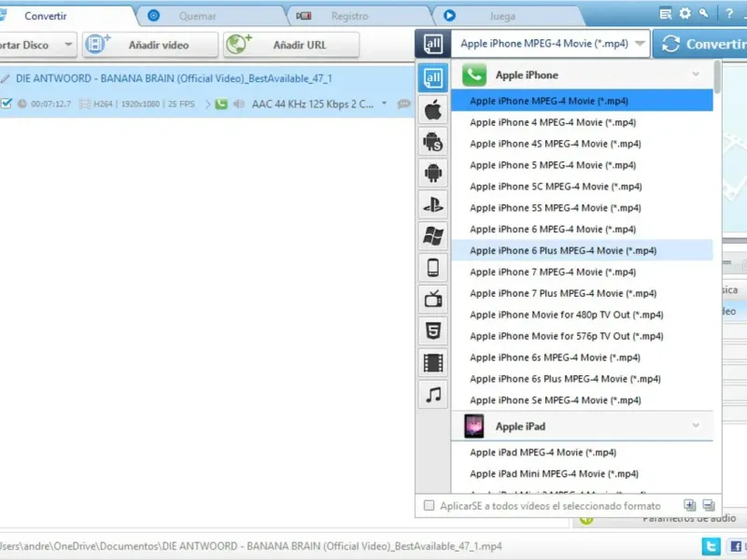Select Apple iPhone 6s MPEG-4 Movie
The height and width of the screenshot is (560, 747).
coord(582,357)
